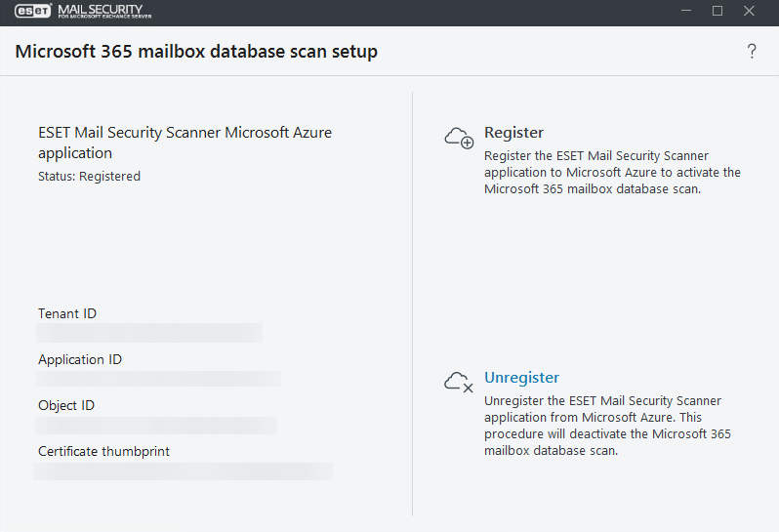
Task: Close the ESET Mail Security window
Action: (749, 11)
